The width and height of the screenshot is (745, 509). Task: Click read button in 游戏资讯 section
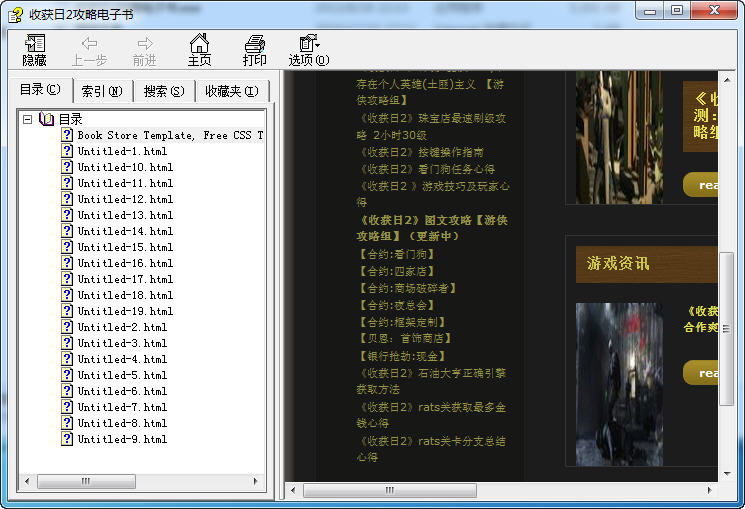[x=700, y=373]
